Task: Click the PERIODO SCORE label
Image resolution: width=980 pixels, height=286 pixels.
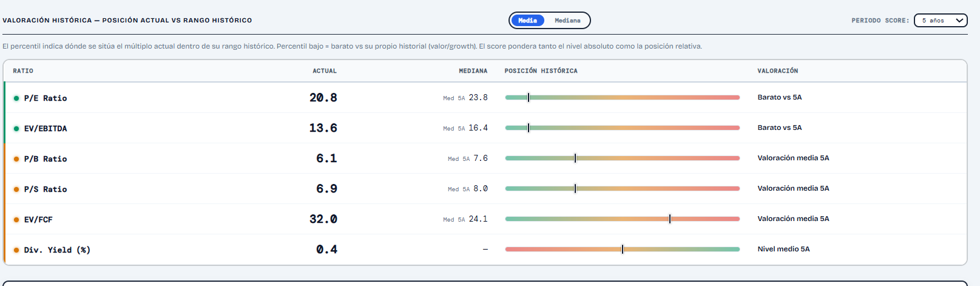Action: [x=880, y=21]
